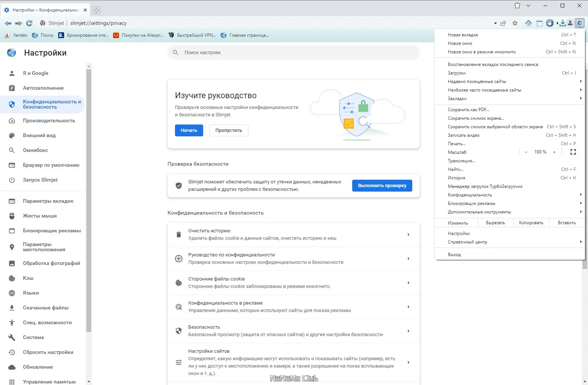Open Обновление cloud icon in sidebar
The width and height of the screenshot is (588, 385).
[x=12, y=367]
